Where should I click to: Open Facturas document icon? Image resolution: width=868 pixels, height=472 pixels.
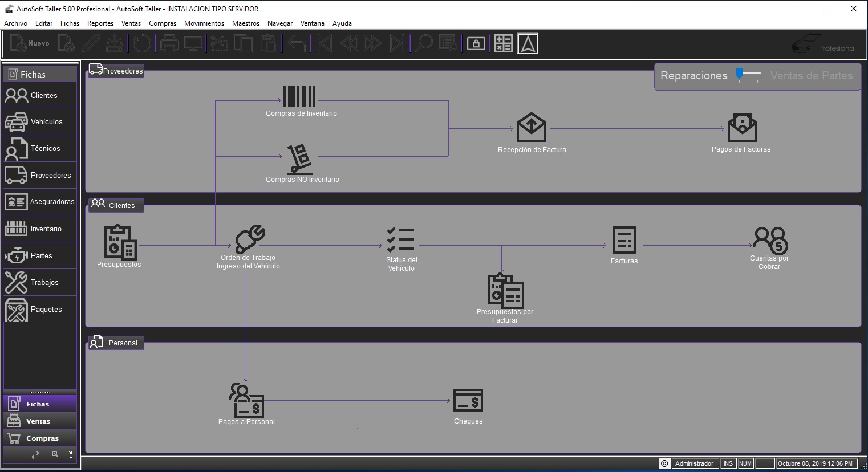pos(624,240)
